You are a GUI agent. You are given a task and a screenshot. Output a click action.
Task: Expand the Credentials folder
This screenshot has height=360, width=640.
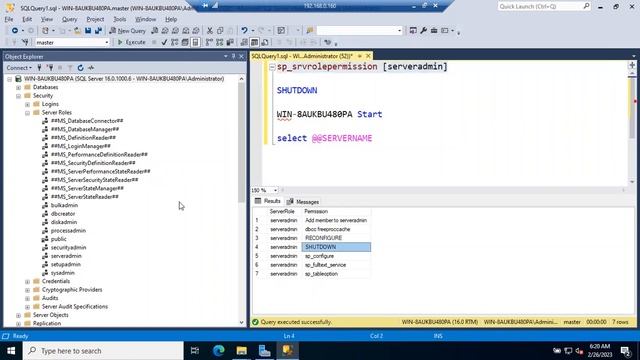coord(27,282)
